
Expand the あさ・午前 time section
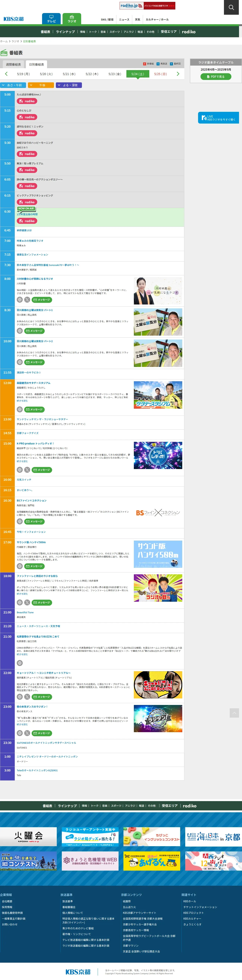pyautogui.click(x=12, y=85)
